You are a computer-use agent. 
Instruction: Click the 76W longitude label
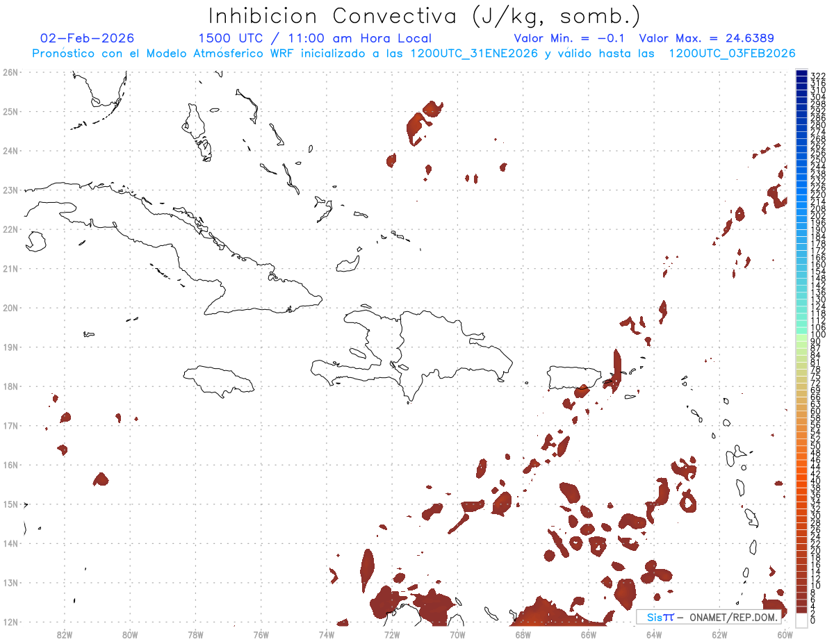point(261,634)
